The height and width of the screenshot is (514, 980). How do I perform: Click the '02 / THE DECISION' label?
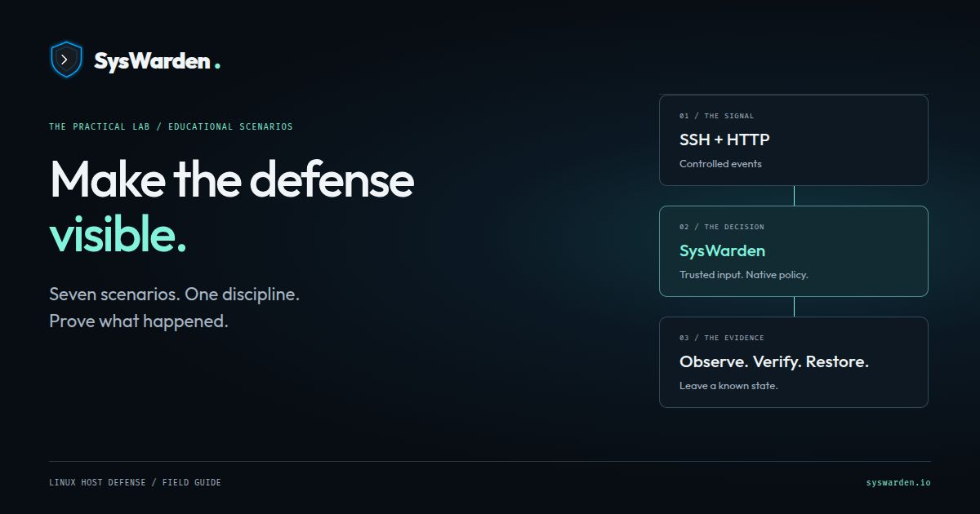722,227
